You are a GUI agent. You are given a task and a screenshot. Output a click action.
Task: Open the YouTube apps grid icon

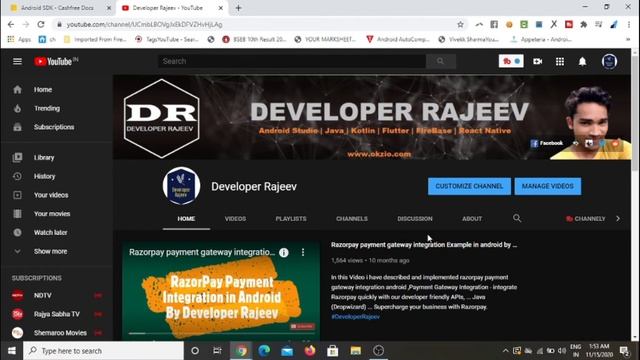point(560,62)
